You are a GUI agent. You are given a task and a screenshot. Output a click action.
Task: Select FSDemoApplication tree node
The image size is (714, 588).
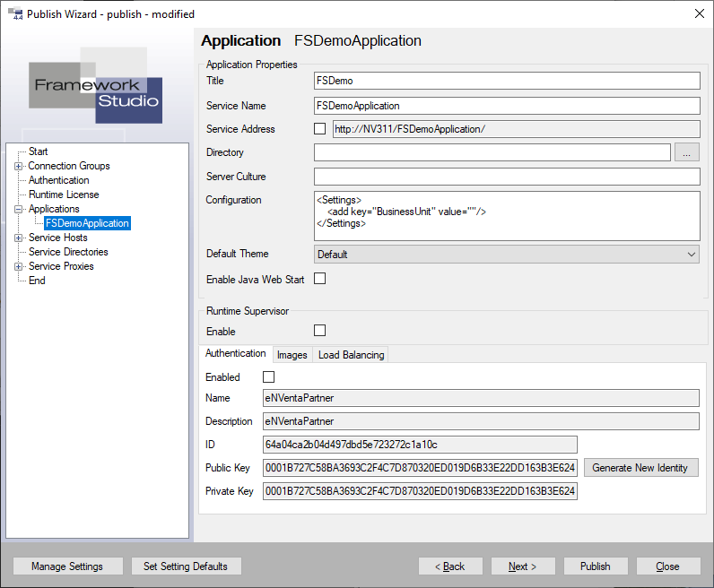tap(87, 223)
